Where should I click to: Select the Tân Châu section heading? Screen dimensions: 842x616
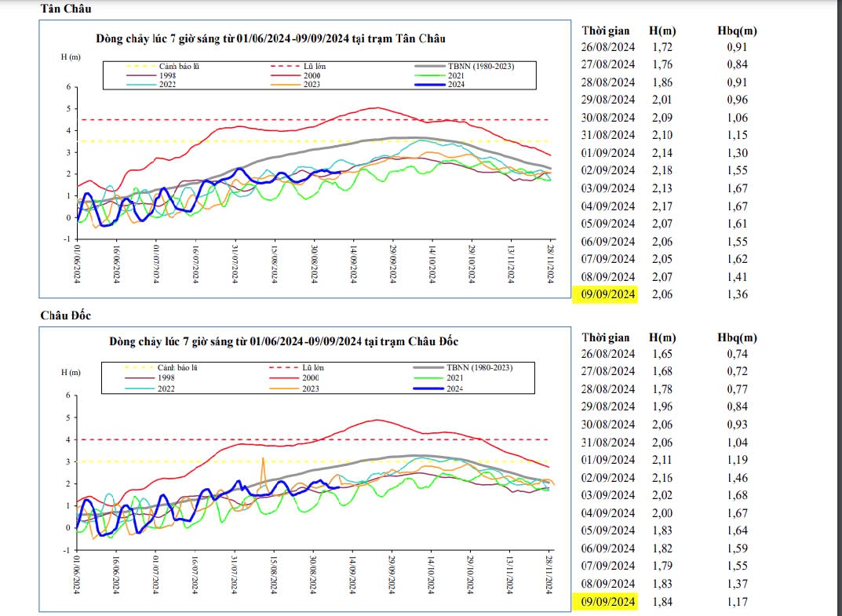pos(66,9)
